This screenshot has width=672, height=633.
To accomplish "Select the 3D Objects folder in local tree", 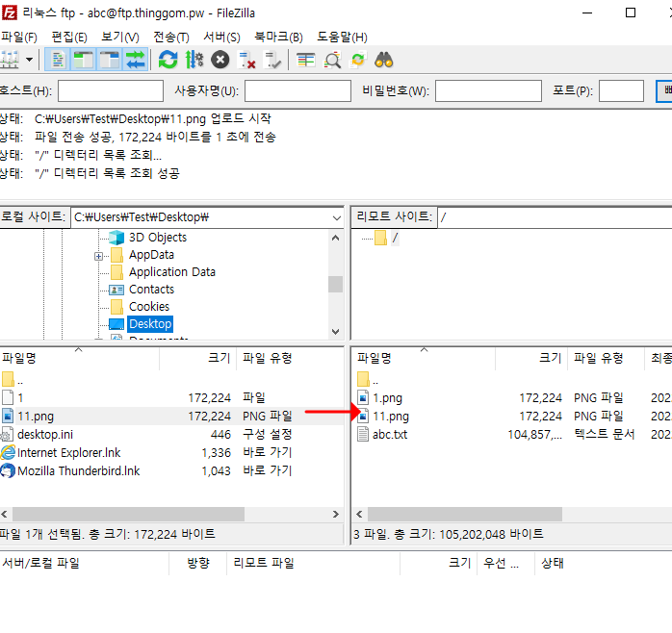I will pos(158,238).
